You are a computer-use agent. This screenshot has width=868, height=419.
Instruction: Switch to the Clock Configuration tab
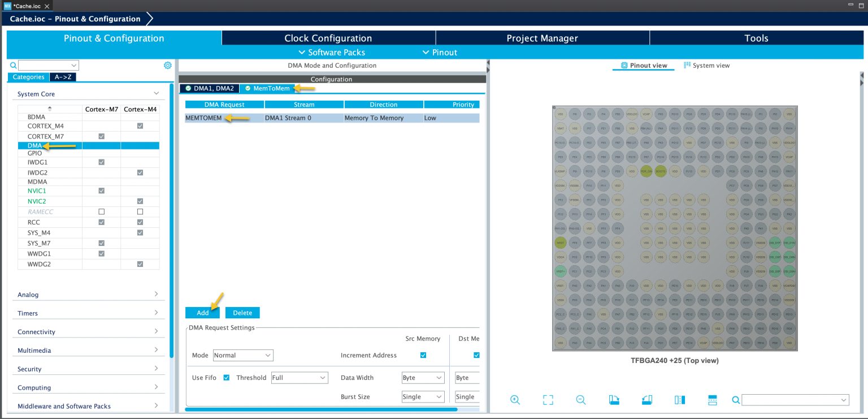(x=328, y=38)
